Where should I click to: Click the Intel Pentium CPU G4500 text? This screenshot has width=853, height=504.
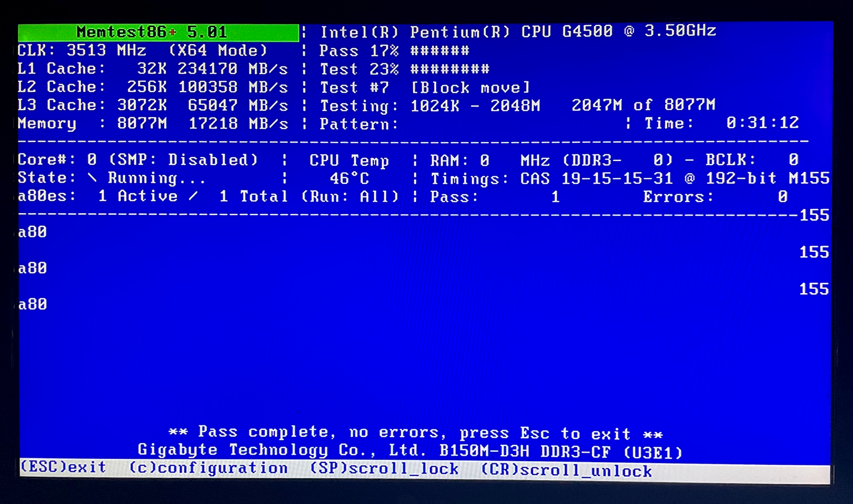pos(518,31)
